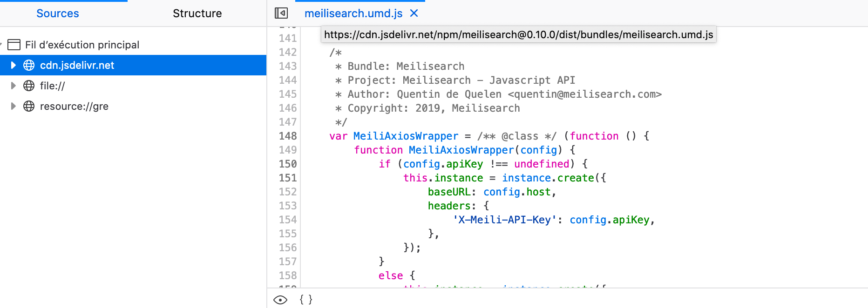
Task: Click line number 146 in the gutter
Action: [x=287, y=108]
